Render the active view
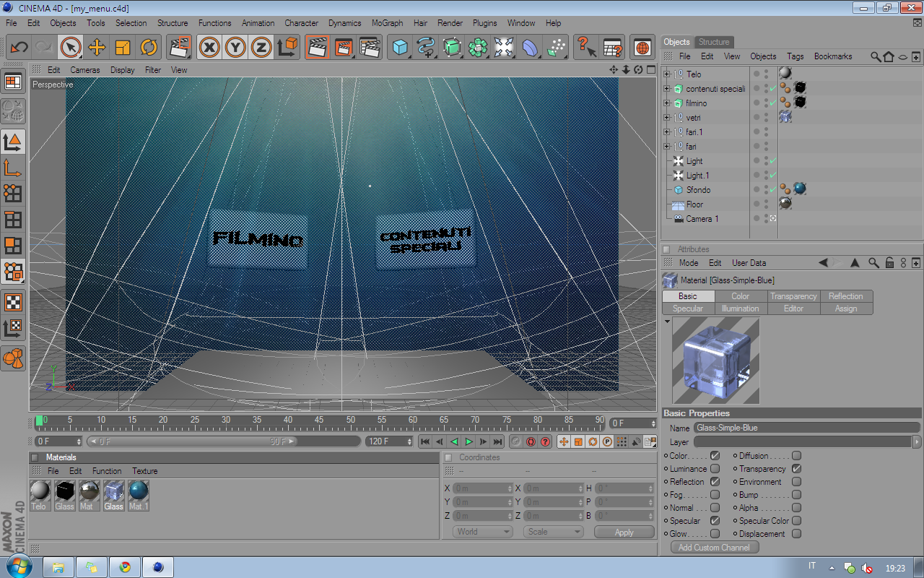This screenshot has width=924, height=578. (x=317, y=48)
